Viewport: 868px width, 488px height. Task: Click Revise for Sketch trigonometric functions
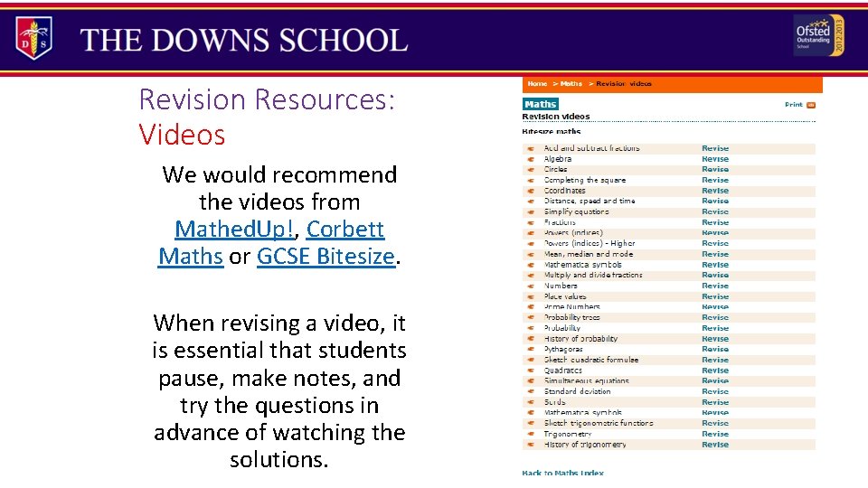[x=715, y=423]
